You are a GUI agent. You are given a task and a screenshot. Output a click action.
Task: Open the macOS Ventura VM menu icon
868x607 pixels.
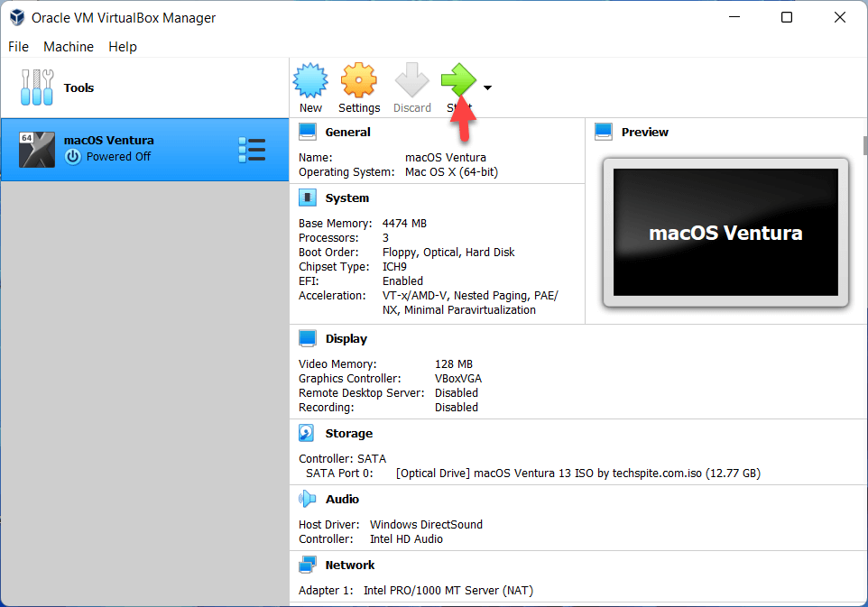(252, 150)
